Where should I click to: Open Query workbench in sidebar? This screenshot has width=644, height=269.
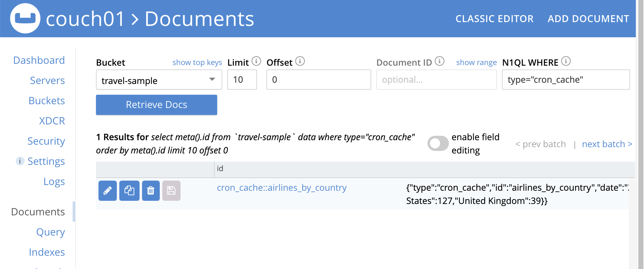click(x=51, y=232)
